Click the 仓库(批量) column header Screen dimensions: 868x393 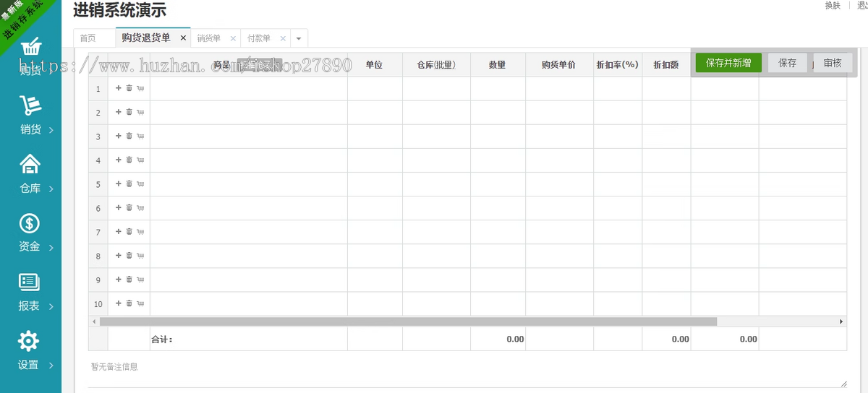click(x=436, y=64)
